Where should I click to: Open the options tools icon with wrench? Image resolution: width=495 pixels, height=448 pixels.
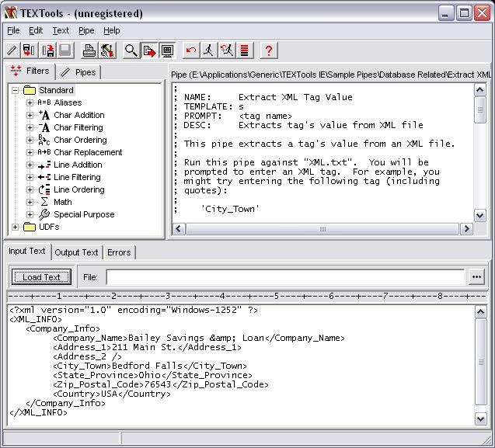pyautogui.click(x=107, y=50)
